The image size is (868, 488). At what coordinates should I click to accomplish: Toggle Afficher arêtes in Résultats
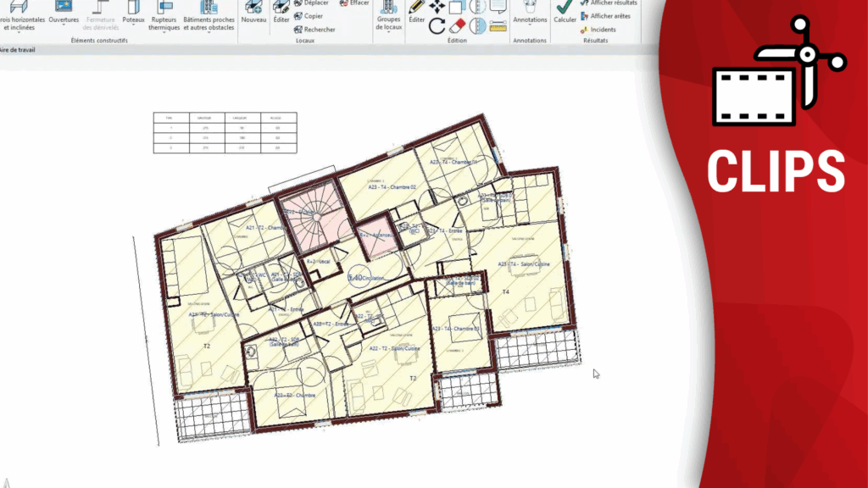609,16
